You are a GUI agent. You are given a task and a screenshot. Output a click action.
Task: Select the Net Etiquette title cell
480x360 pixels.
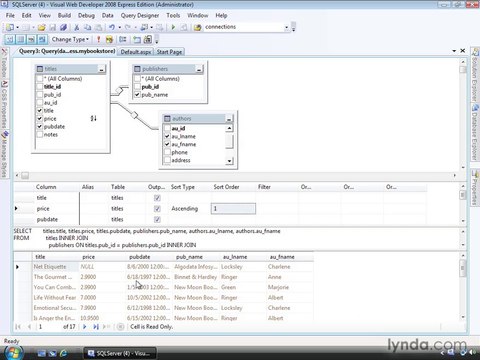tap(55, 267)
